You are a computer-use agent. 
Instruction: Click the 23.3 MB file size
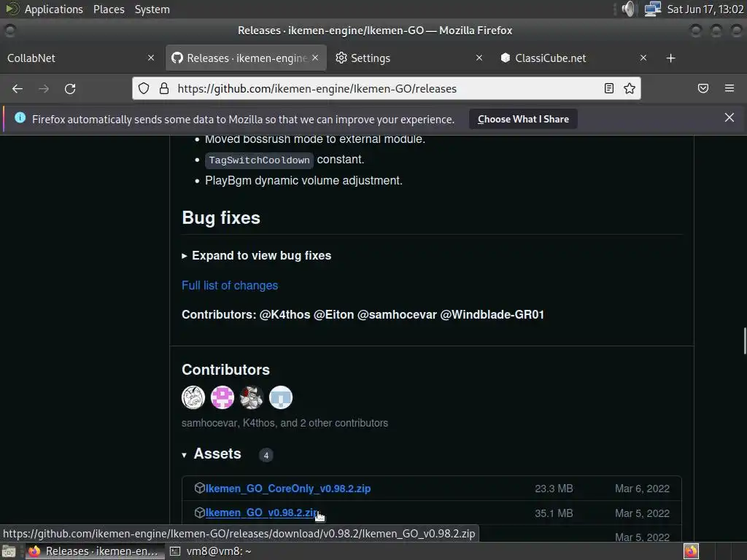point(554,489)
